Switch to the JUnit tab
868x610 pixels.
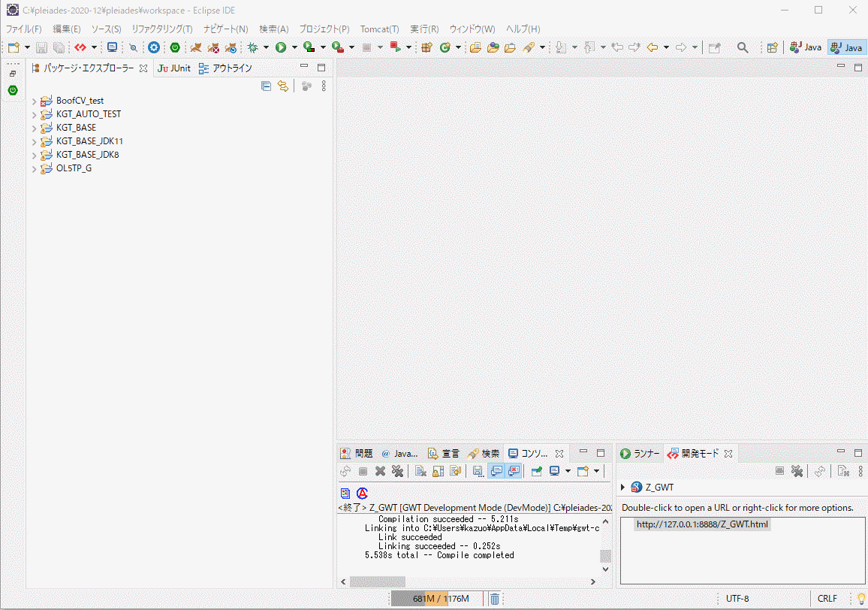pyautogui.click(x=173, y=67)
